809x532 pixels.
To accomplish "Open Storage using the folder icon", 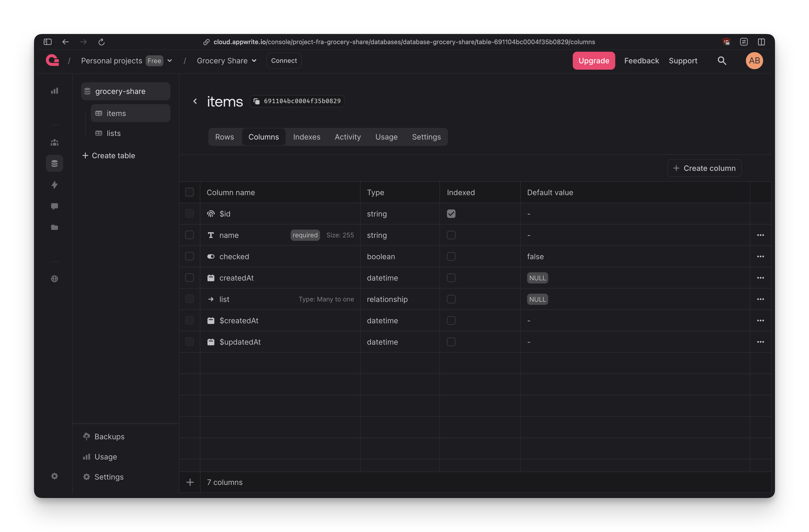I will click(54, 227).
